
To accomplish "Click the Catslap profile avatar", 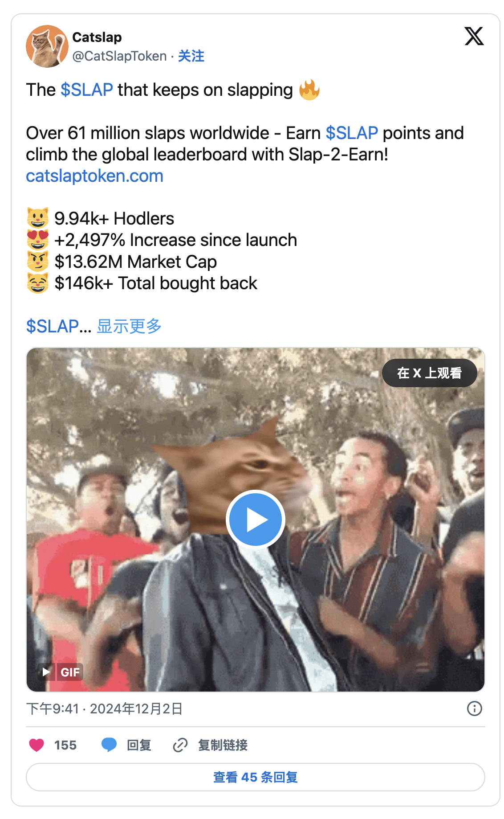I will coord(47,46).
